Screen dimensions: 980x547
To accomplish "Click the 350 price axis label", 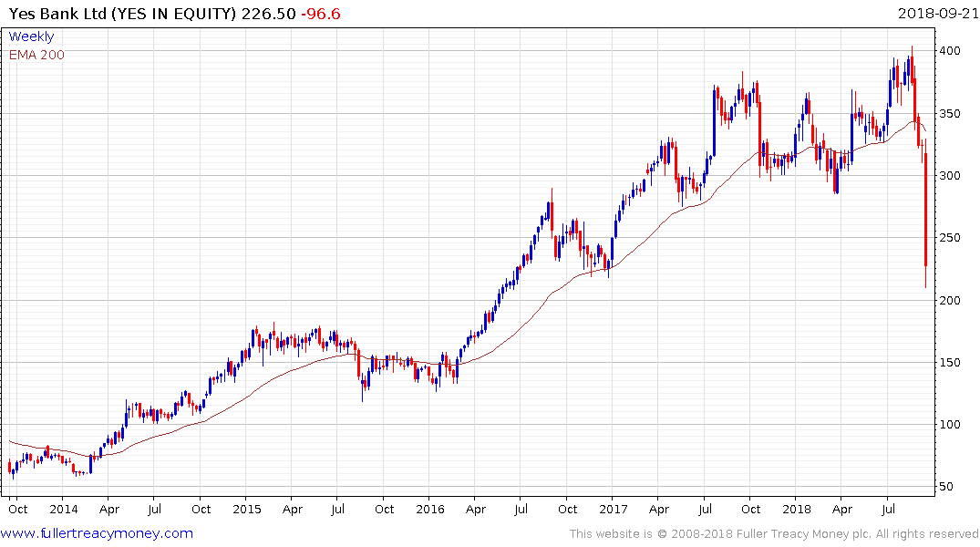I will click(950, 114).
